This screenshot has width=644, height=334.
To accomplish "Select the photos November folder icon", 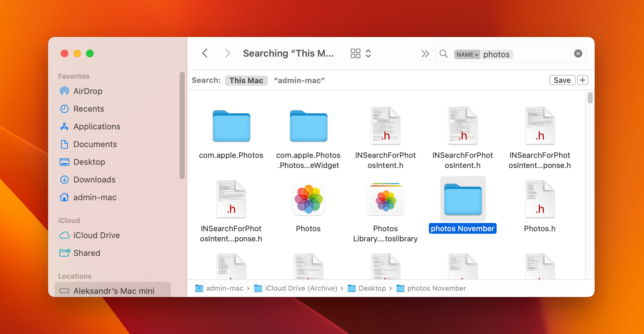I will tap(463, 199).
